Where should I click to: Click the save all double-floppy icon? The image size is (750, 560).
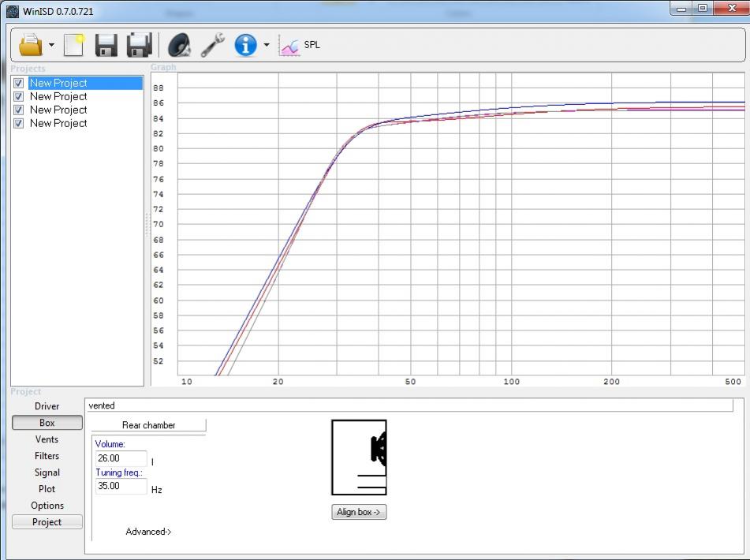(x=139, y=45)
